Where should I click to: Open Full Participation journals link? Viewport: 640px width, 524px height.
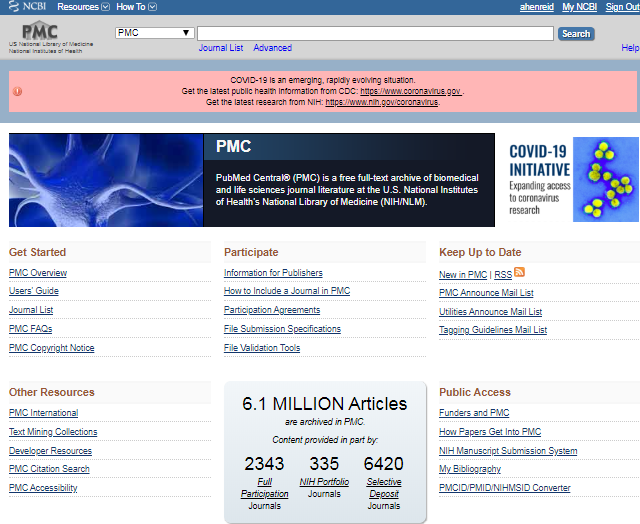point(264,488)
